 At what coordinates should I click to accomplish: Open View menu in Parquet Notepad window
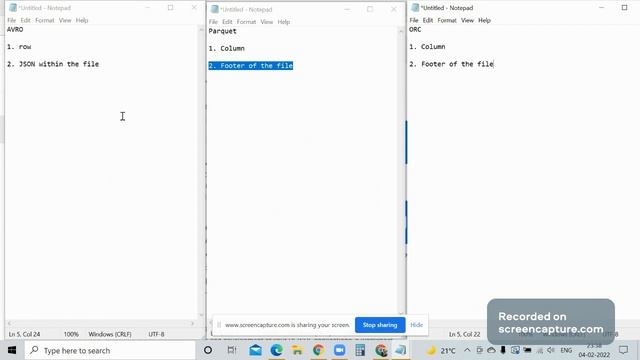click(267, 22)
